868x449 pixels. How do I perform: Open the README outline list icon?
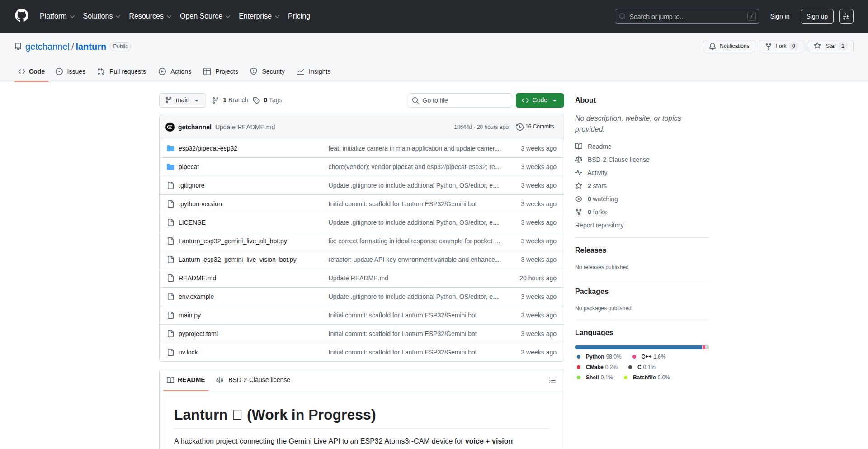[x=552, y=380]
